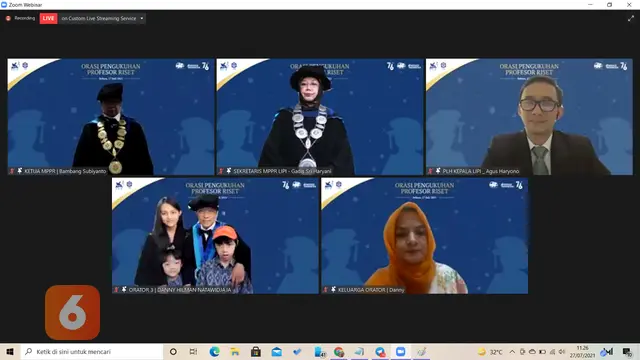The height and width of the screenshot is (360, 640).
Task: Open File Explorer from the taskbar
Action: pyautogui.click(x=235, y=351)
